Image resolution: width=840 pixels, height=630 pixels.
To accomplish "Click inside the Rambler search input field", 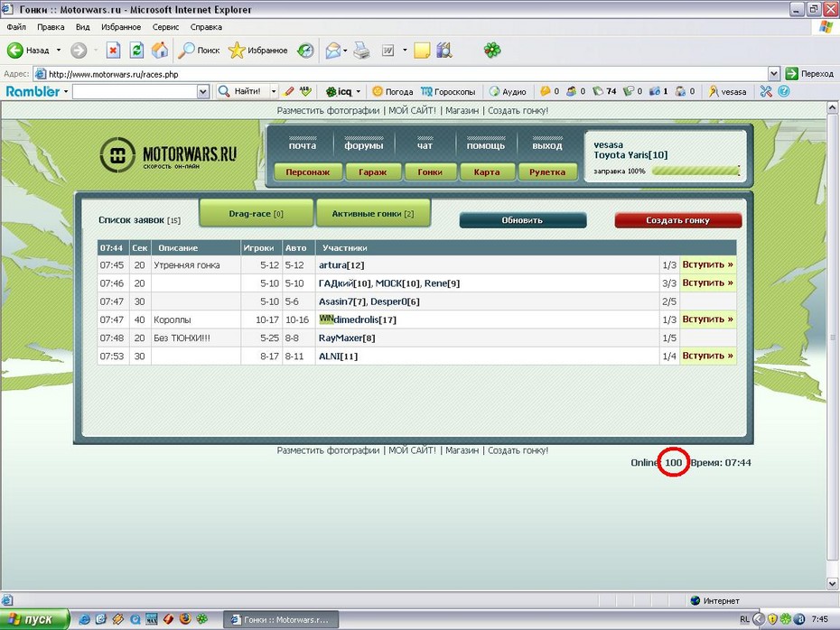I will pyautogui.click(x=135, y=91).
